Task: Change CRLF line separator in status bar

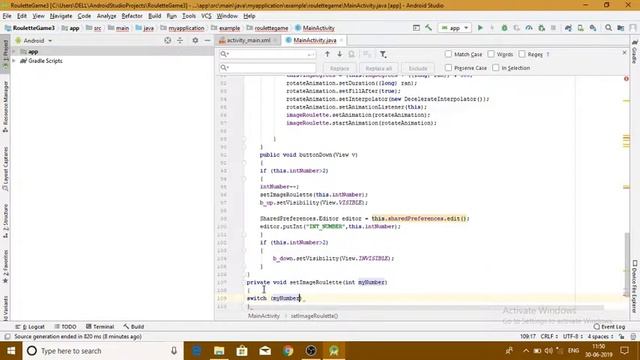Action: coord(549,336)
